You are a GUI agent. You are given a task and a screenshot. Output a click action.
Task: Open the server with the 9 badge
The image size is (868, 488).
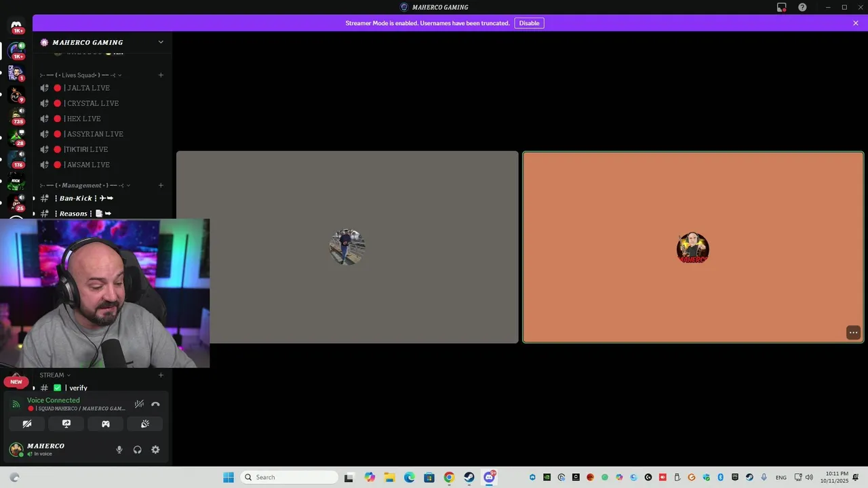click(x=16, y=94)
